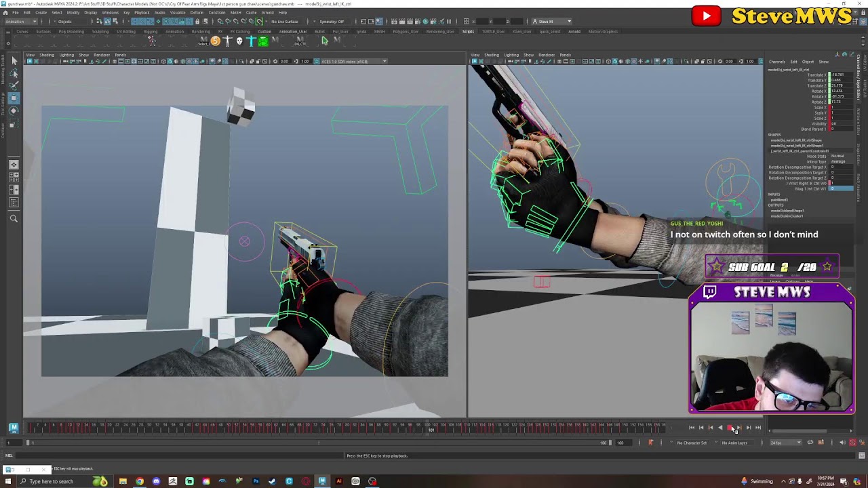Click the Select_I shelf button
The height and width of the screenshot is (488, 868).
pyautogui.click(x=203, y=41)
